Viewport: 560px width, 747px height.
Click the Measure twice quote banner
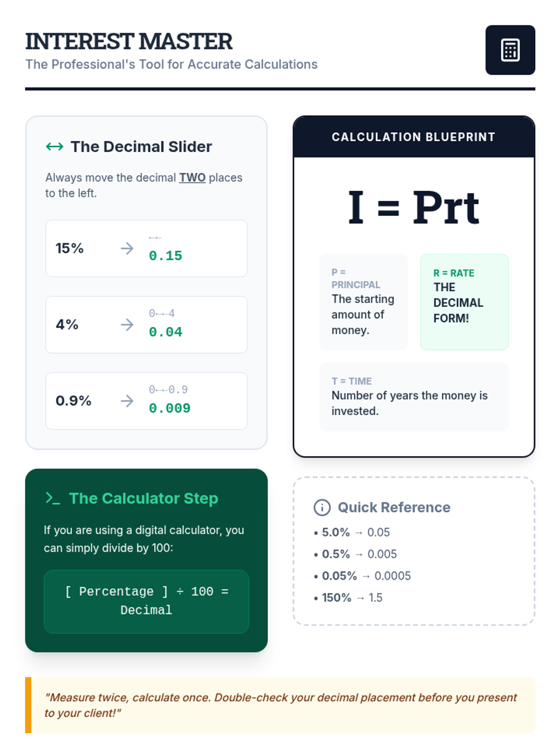click(280, 705)
